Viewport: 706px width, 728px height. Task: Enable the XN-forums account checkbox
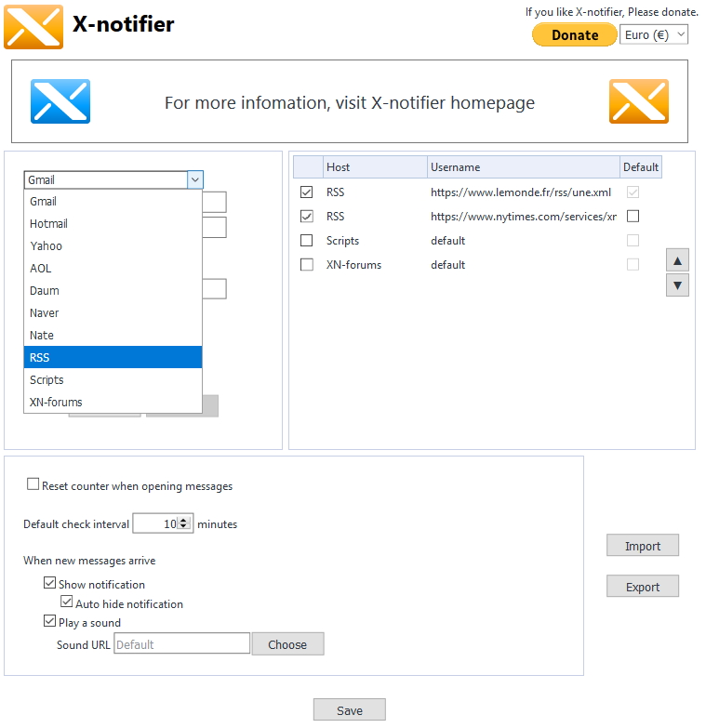[307, 265]
